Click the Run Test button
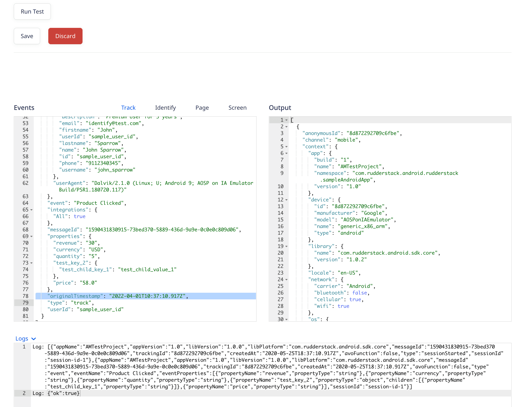 coord(32,12)
